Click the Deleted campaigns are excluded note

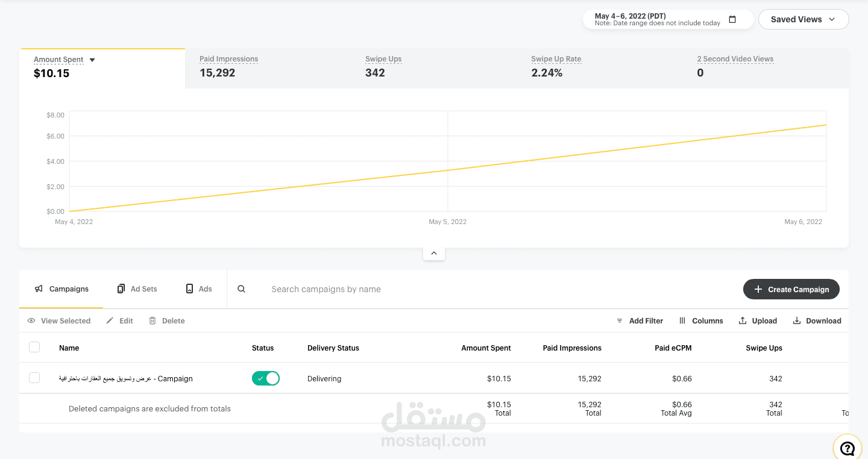(x=149, y=408)
